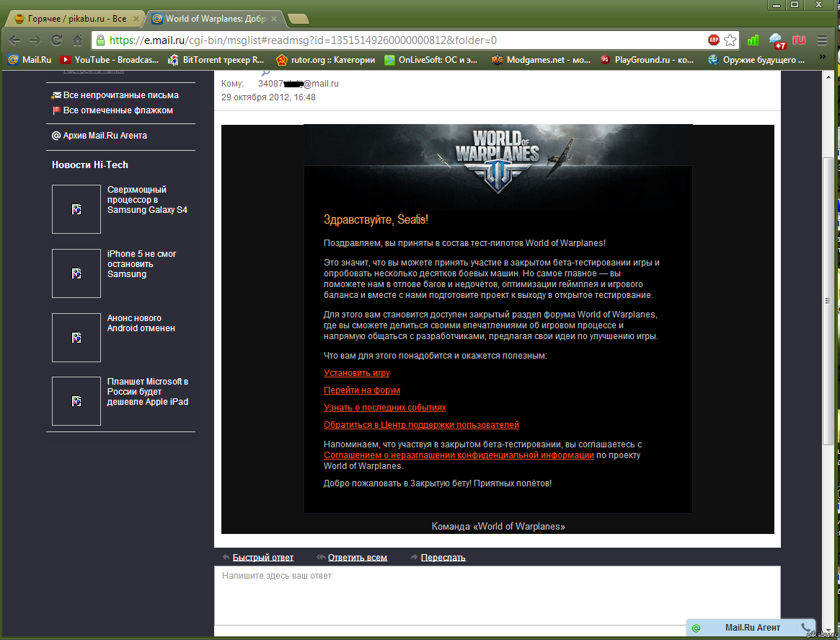The height and width of the screenshot is (640, 840).
Task: Click the page vertical scrollbar thumb
Action: tap(828, 300)
